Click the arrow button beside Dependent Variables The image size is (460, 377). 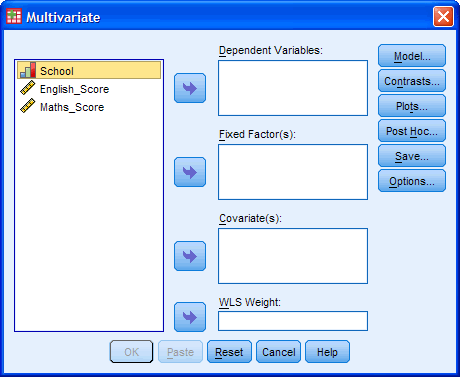pos(190,88)
